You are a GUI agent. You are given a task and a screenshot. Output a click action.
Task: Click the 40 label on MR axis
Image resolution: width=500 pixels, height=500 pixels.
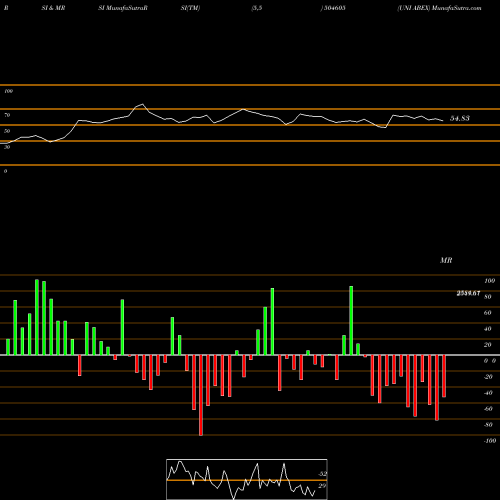click(x=488, y=329)
